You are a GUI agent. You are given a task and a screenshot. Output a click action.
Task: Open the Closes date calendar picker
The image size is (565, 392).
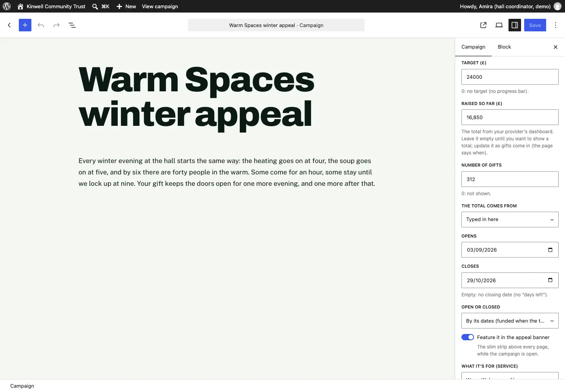click(x=550, y=280)
